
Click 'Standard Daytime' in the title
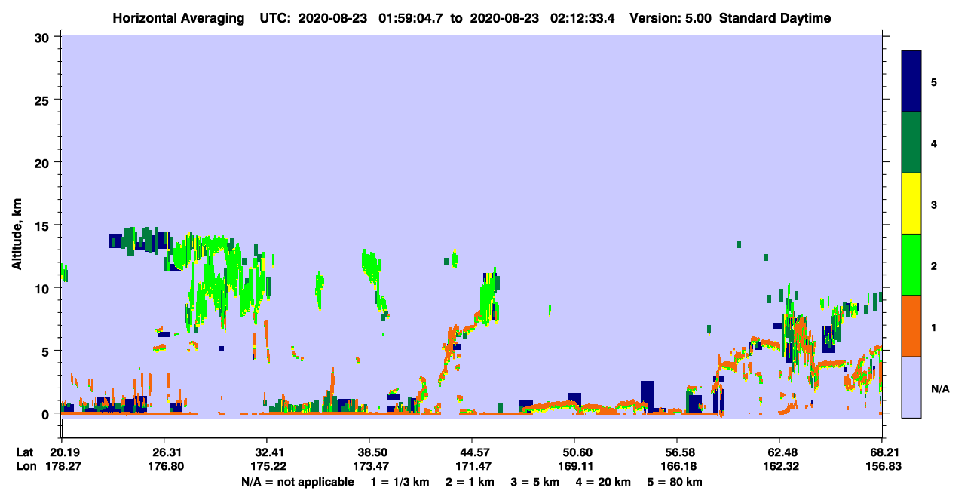(x=775, y=19)
